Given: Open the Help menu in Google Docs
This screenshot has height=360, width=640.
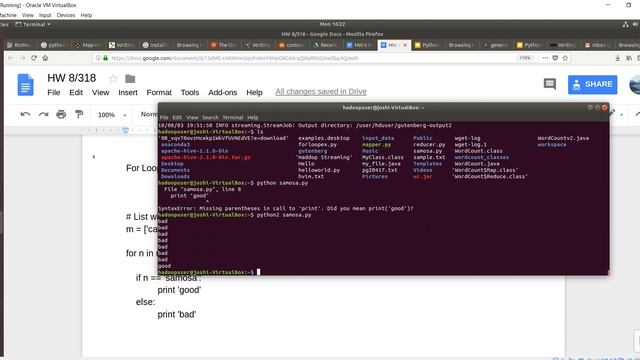Looking at the screenshot, I should click(x=254, y=93).
